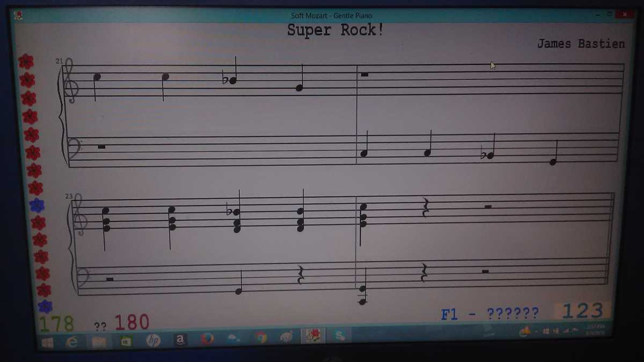Launch Firefox from the taskbar
644x362 pixels.
[x=207, y=339]
